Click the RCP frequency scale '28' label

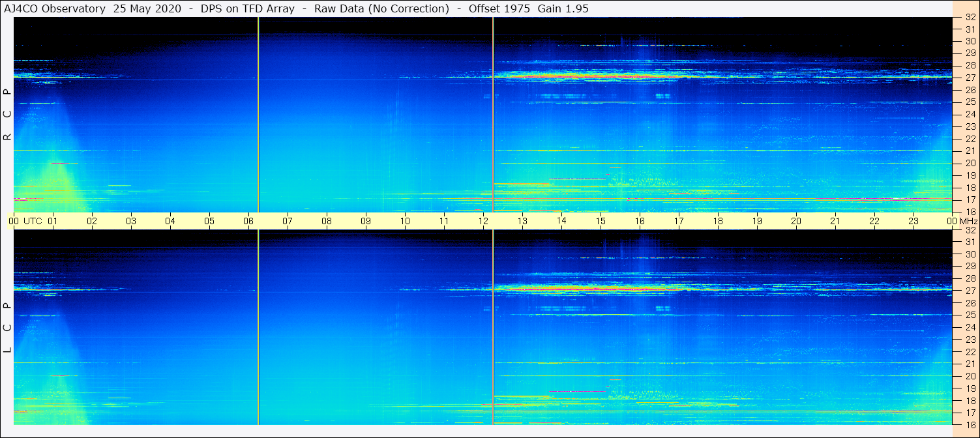click(970, 65)
